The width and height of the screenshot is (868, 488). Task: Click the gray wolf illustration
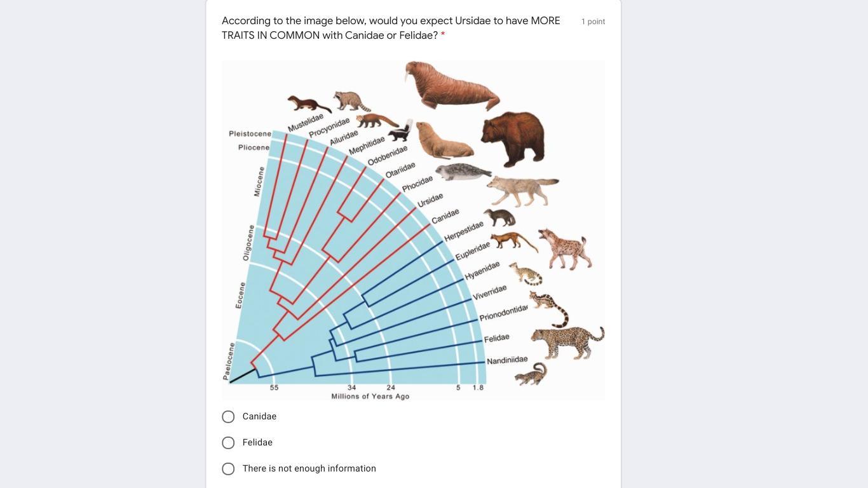[x=522, y=190]
